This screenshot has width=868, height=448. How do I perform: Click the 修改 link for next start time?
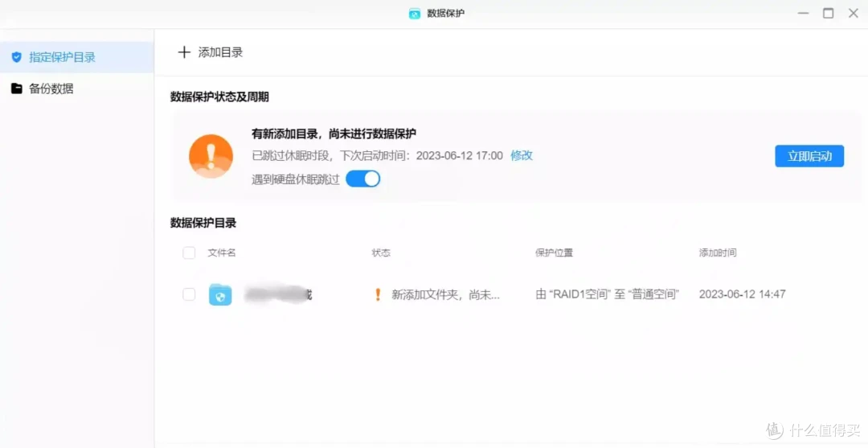click(522, 155)
